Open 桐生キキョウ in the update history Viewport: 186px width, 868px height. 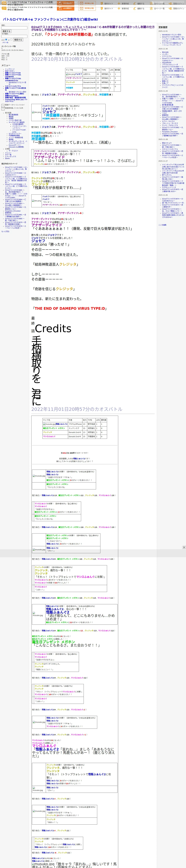coord(166,143)
